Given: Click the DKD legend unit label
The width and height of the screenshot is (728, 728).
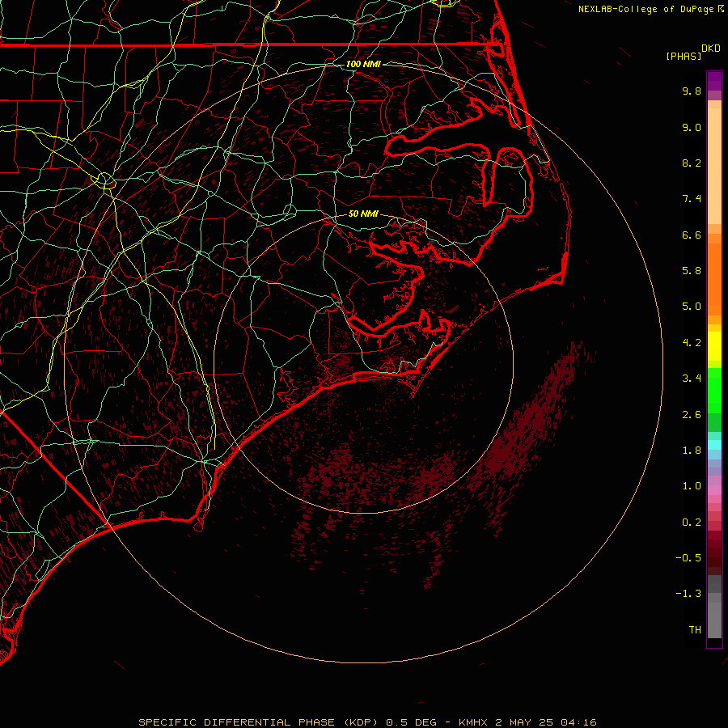Looking at the screenshot, I should coord(711,49).
